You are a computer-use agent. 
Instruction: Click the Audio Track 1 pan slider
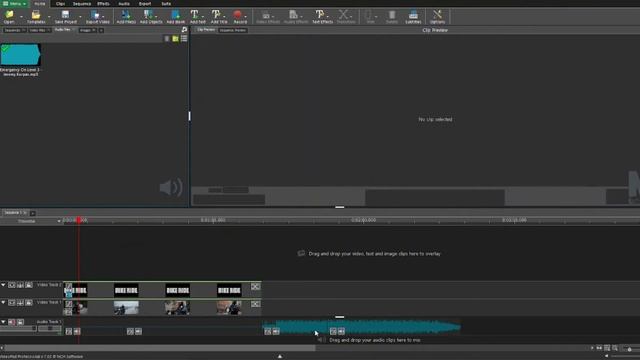[49, 329]
